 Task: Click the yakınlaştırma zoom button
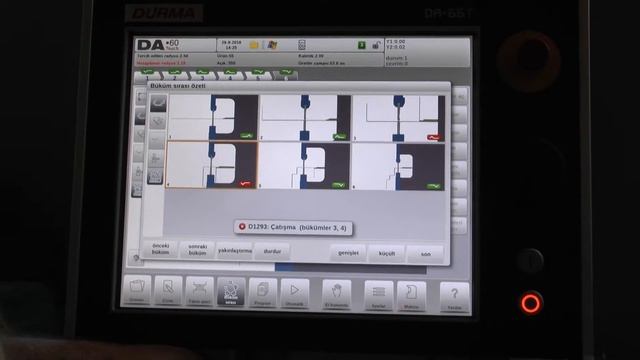coord(235,251)
